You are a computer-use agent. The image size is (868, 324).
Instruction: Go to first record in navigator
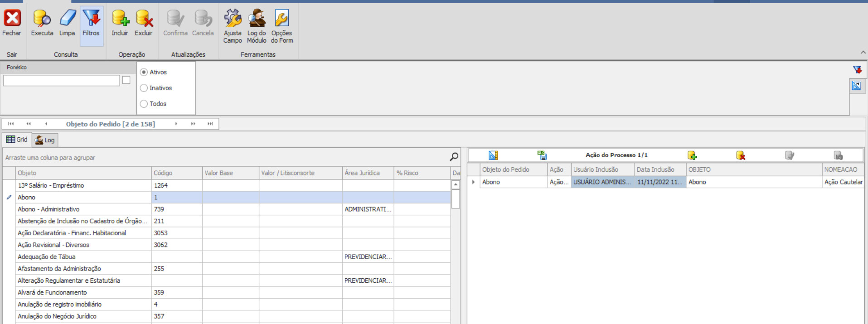[x=11, y=124]
